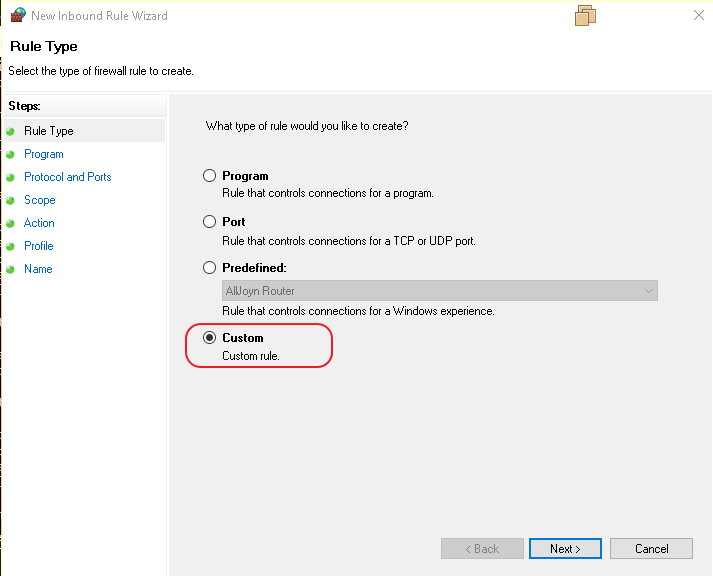Click green bullet beside Program step
Viewport: 713px width, 576px height.
(x=10, y=154)
